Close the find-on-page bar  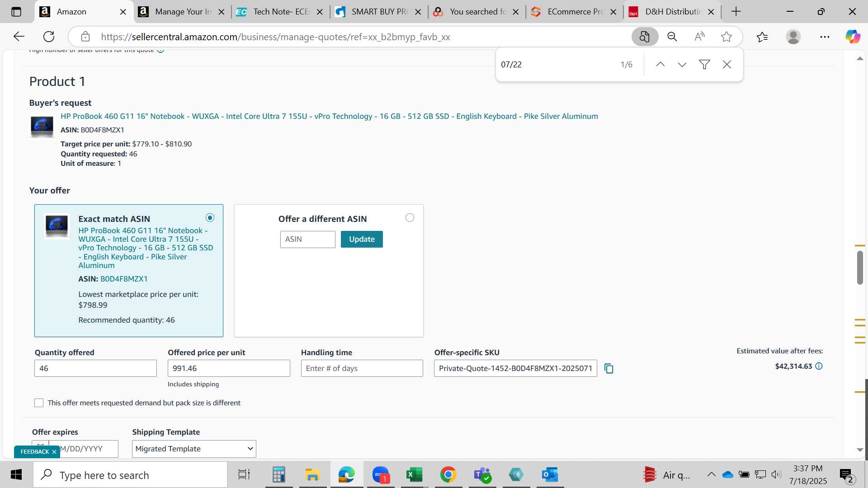(x=727, y=65)
